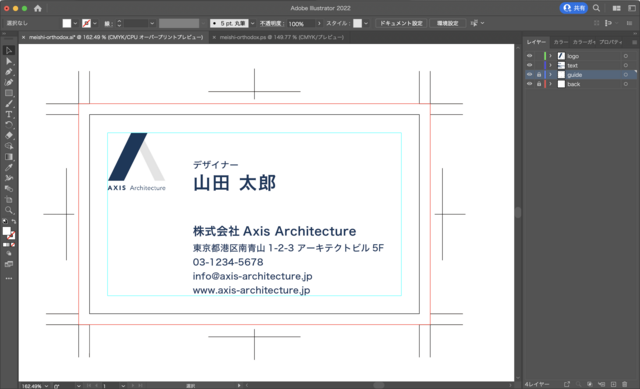The width and height of the screenshot is (640, 389).
Task: Click 不透明度 opacity label link
Action: [271, 23]
